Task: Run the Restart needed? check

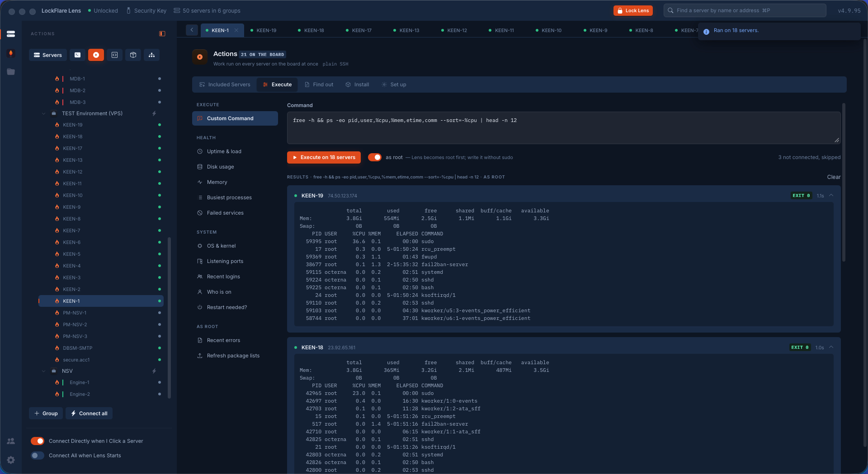Action: pos(235,307)
